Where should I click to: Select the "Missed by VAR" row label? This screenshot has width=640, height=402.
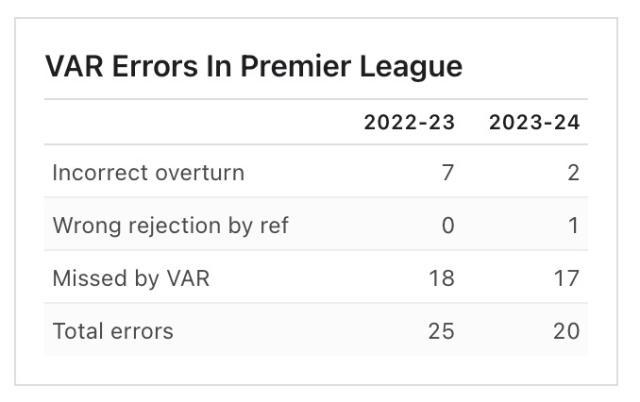(131, 278)
